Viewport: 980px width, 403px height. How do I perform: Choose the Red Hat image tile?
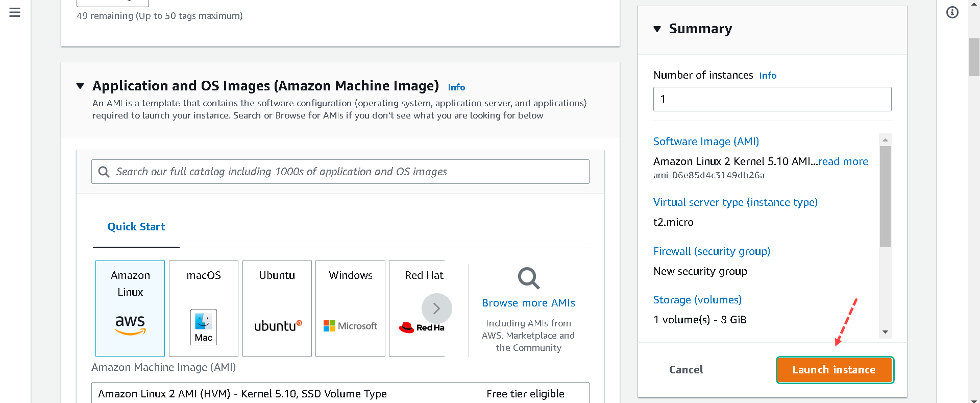pyautogui.click(x=417, y=309)
